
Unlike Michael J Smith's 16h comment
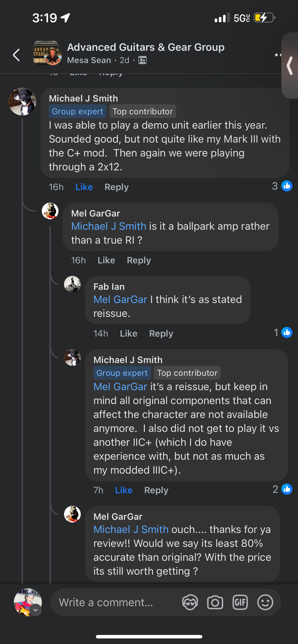coord(84,187)
